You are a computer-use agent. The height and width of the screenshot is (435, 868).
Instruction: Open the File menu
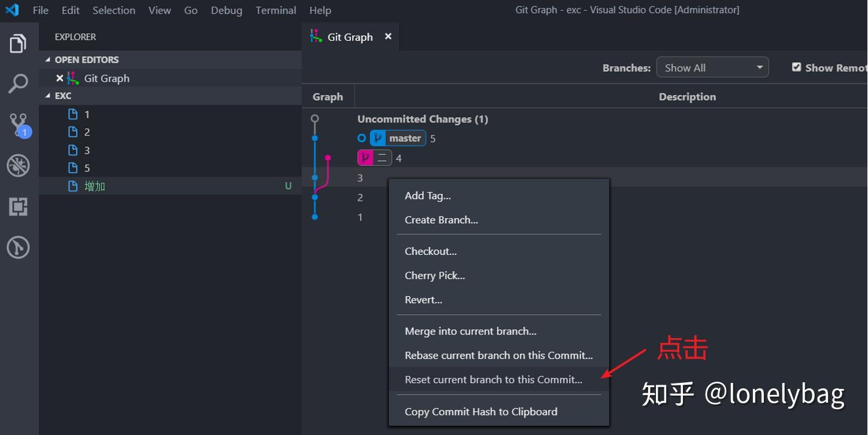pos(41,10)
